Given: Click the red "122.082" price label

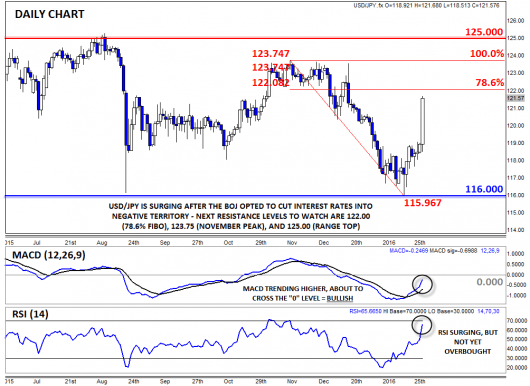Looking at the screenshot, I should (x=271, y=82).
